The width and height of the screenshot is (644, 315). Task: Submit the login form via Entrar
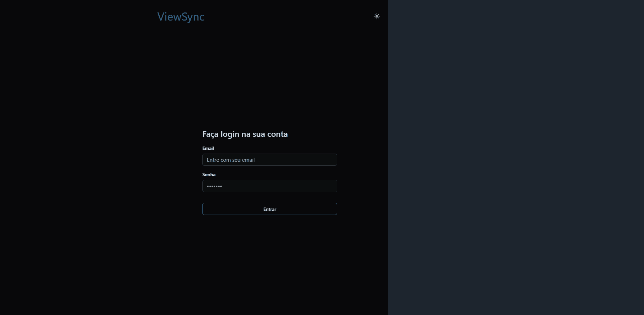tap(269, 209)
